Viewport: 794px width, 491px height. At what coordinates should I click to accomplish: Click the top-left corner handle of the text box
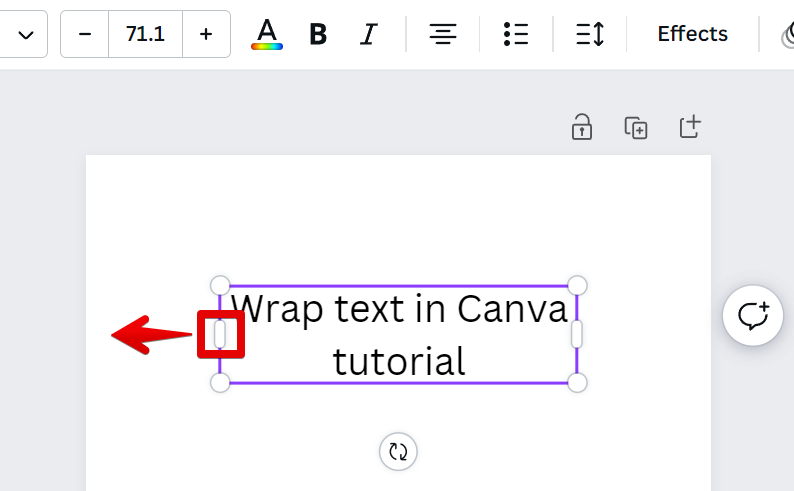[220, 285]
